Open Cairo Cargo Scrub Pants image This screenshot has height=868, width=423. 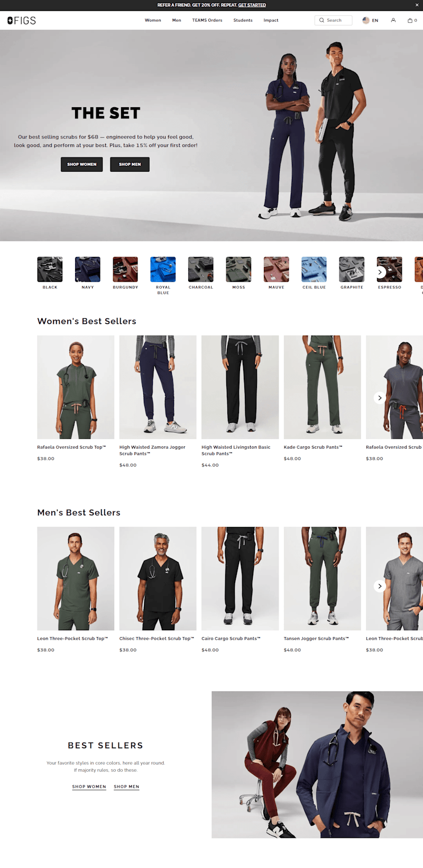(x=240, y=578)
